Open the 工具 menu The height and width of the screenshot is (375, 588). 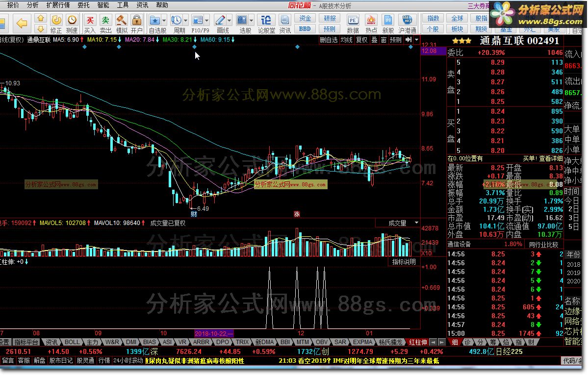122,5
